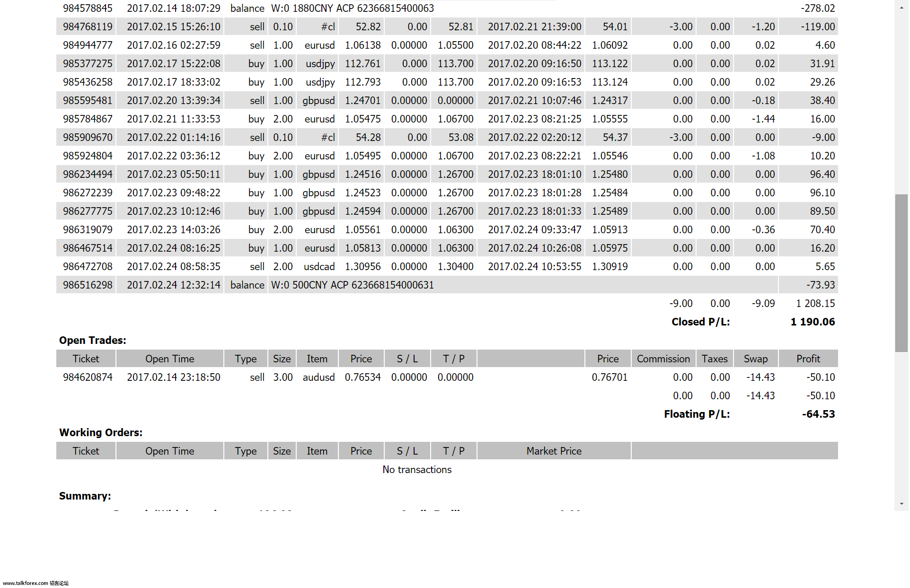Image resolution: width=910 pixels, height=588 pixels.
Task: Click open trade current price 0.76701
Action: tap(610, 377)
